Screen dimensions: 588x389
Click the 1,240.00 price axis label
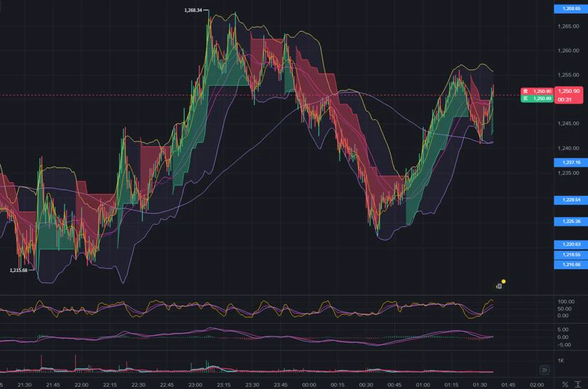[x=568, y=148]
